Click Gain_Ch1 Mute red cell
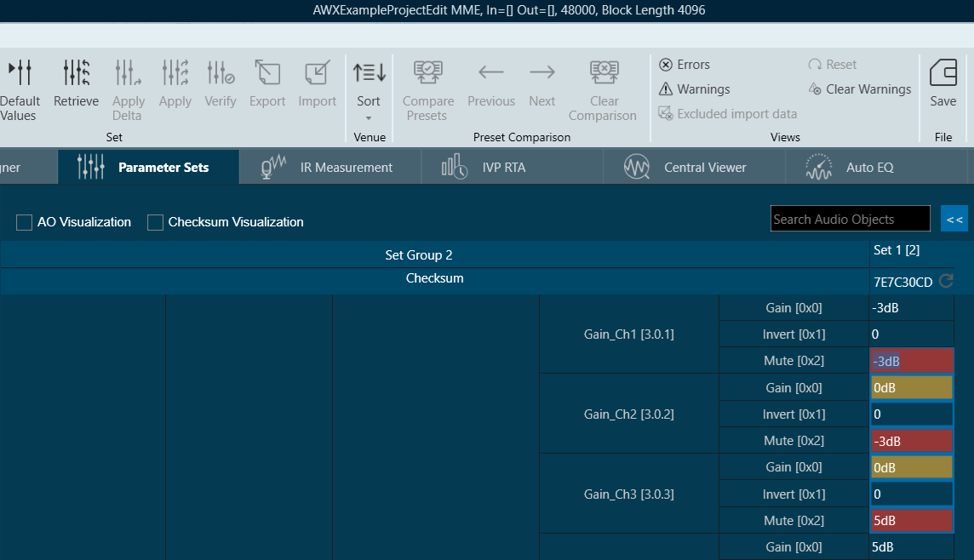 pyautogui.click(x=911, y=361)
